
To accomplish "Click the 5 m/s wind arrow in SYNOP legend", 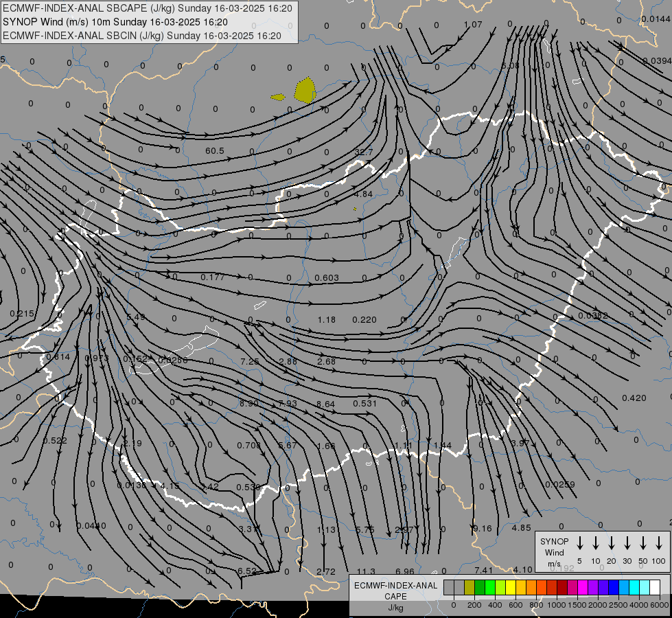I will [x=580, y=543].
